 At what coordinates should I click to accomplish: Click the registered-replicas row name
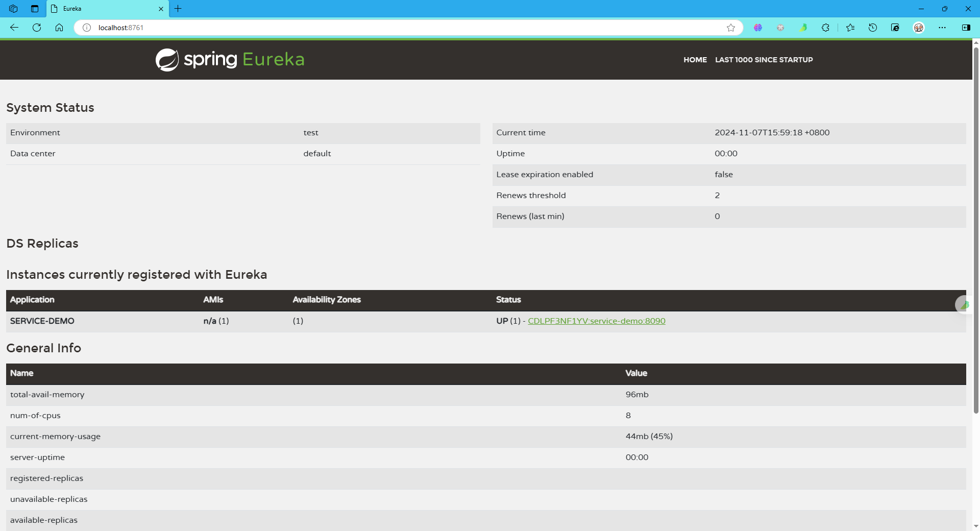(x=46, y=478)
